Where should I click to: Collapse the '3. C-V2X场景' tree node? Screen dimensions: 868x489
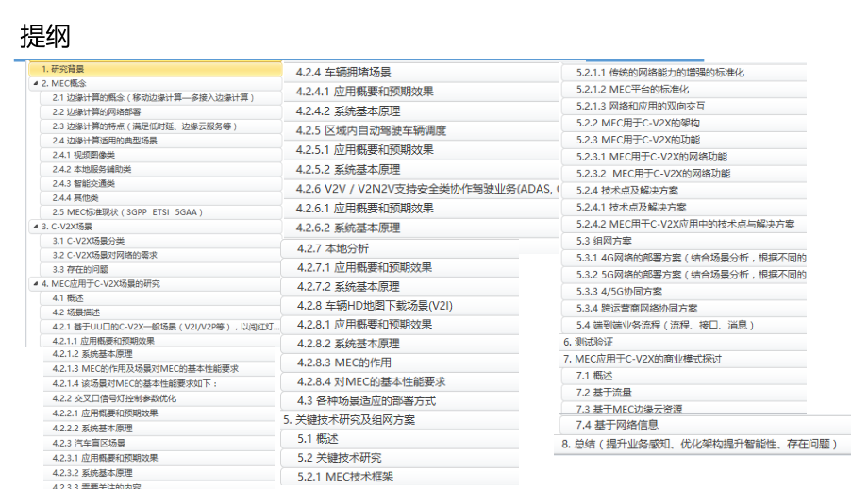click(36, 227)
